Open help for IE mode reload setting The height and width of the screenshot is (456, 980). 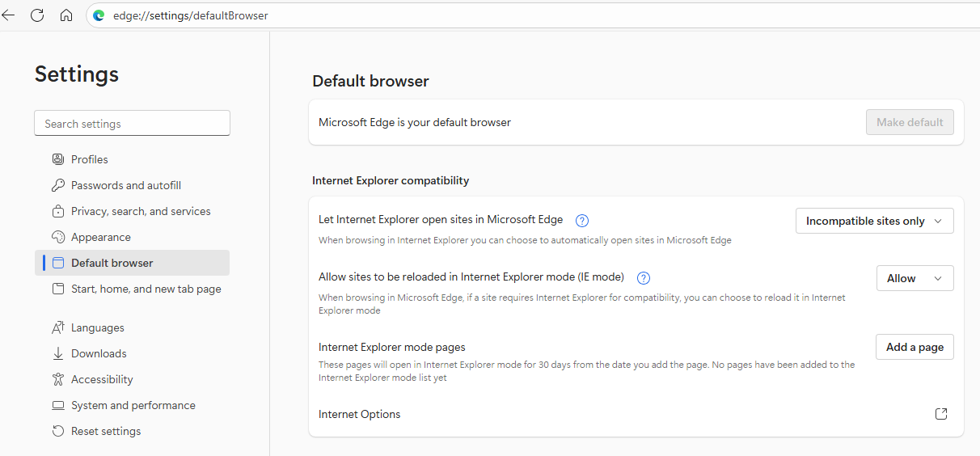click(644, 278)
